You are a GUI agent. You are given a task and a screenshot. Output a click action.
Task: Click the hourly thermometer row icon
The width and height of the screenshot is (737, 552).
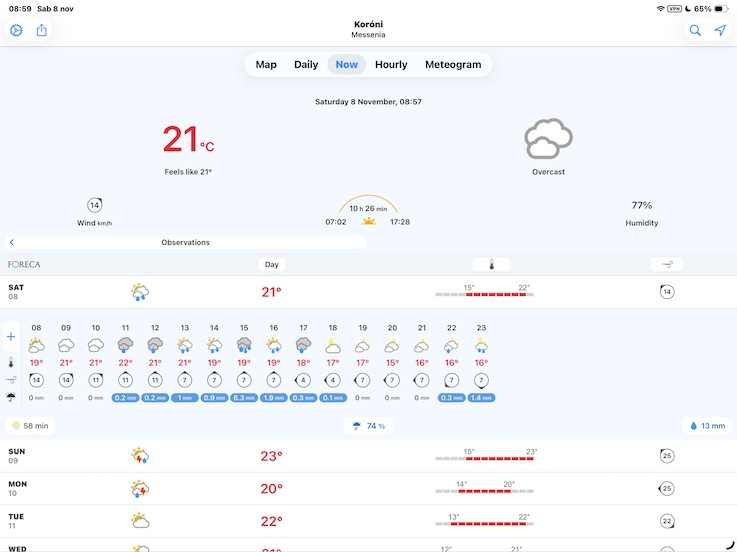pyautogui.click(x=11, y=363)
